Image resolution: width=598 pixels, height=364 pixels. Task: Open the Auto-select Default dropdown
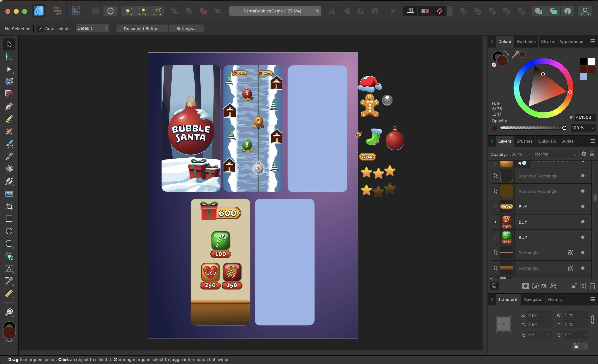click(92, 28)
